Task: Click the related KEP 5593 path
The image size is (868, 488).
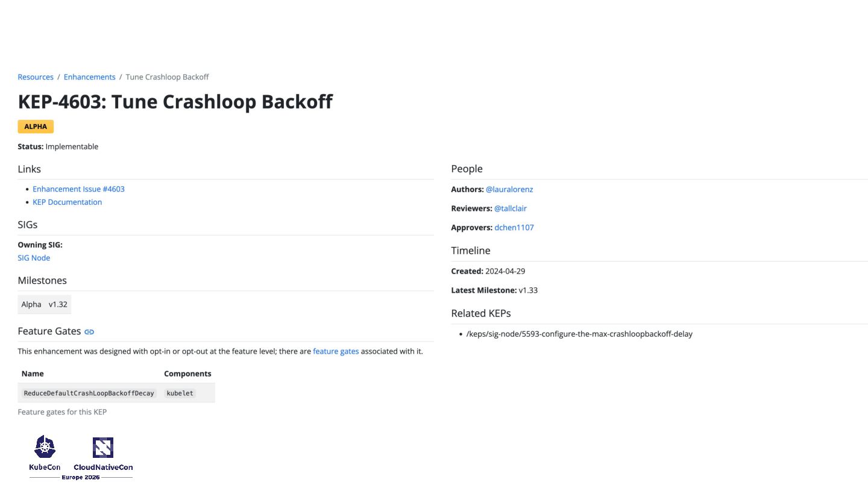Action: tap(579, 334)
